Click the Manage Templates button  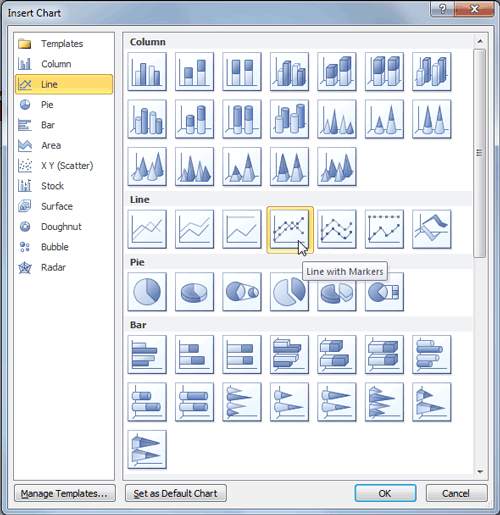(65, 493)
